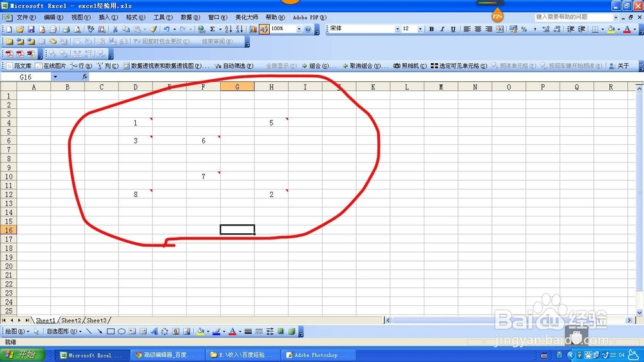
Task: Switch to the Sheet2 tab
Action: [x=71, y=321]
